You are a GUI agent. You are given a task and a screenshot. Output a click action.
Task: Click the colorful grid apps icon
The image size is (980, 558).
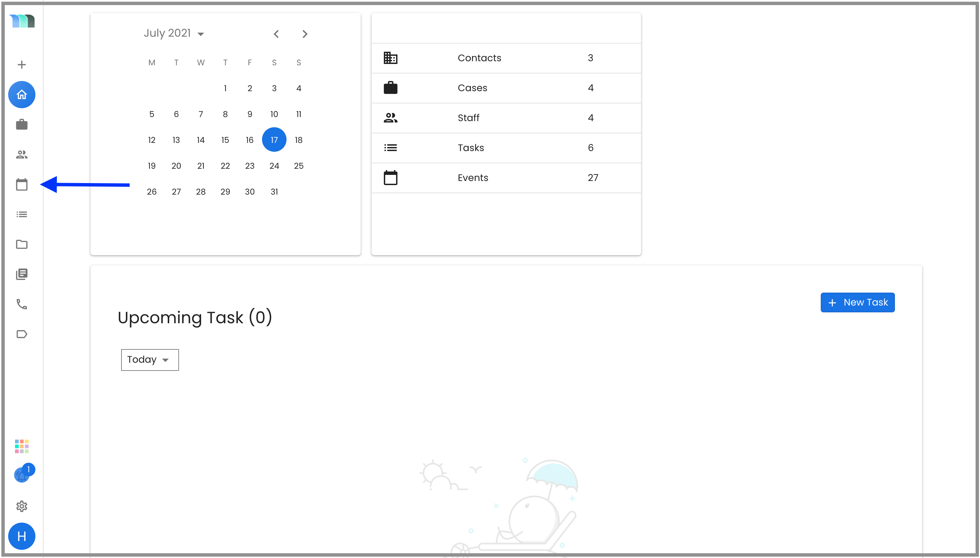pos(21,446)
